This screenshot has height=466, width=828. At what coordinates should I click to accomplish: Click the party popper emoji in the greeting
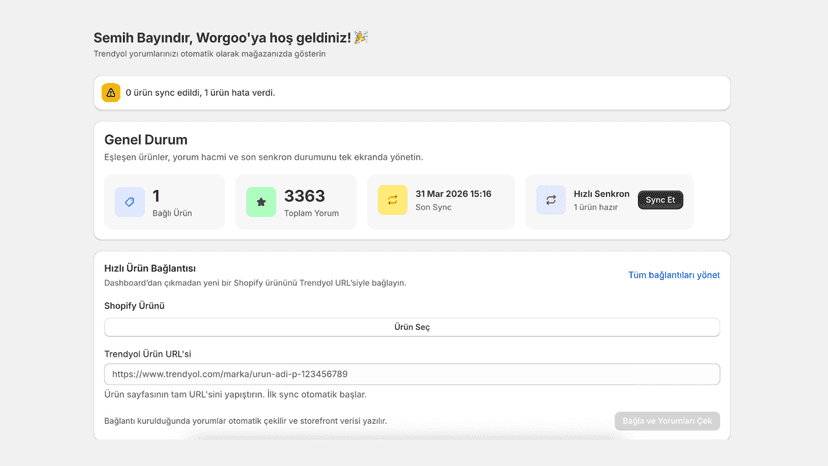point(361,37)
